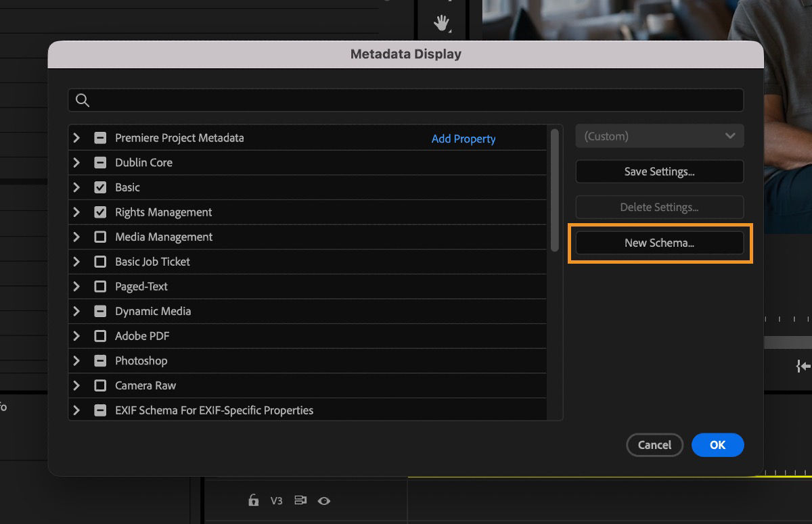Uncheck the Basic schema checkbox

coord(100,187)
